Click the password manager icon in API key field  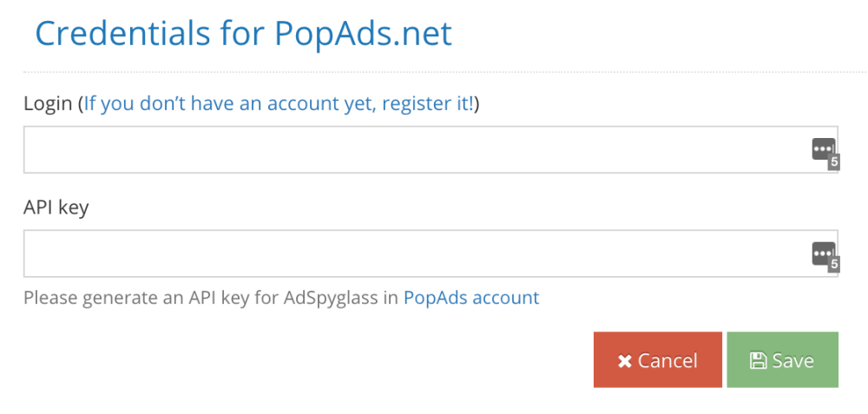point(823,253)
